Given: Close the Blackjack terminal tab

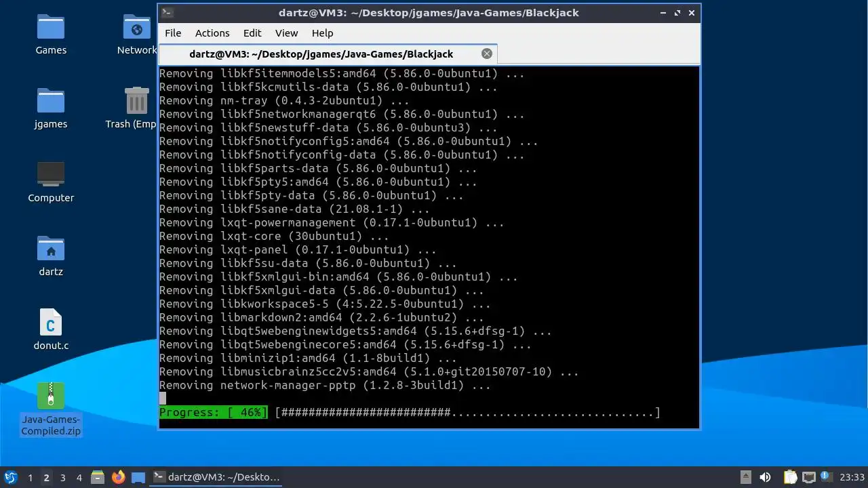Looking at the screenshot, I should point(487,54).
